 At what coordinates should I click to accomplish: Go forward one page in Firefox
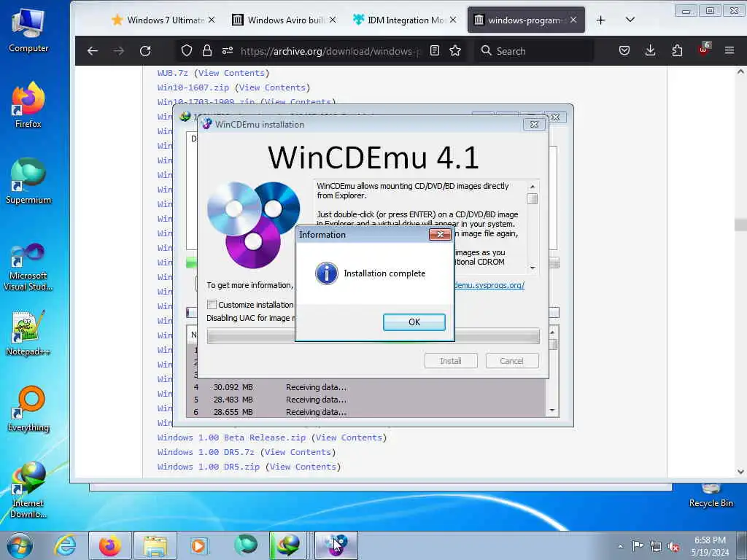(x=119, y=51)
